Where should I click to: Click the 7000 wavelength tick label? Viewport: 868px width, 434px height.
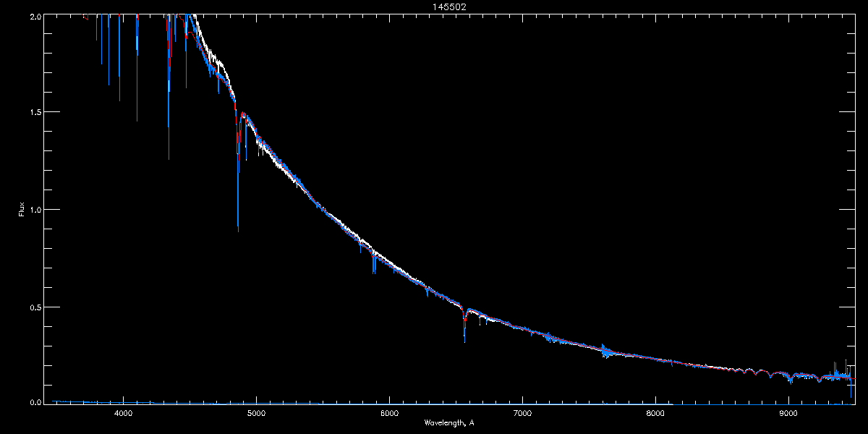pyautogui.click(x=522, y=414)
